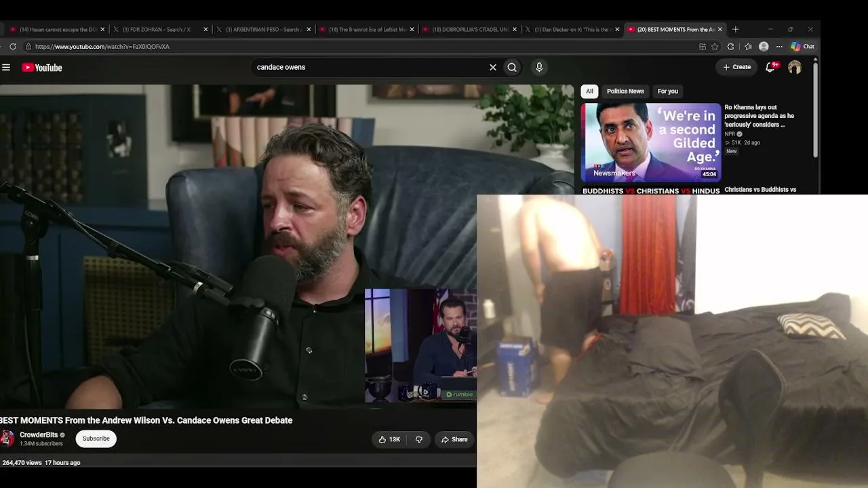Image resolution: width=868 pixels, height=488 pixels.
Task: Open the CrowderBits channel avatar
Action: click(7, 438)
